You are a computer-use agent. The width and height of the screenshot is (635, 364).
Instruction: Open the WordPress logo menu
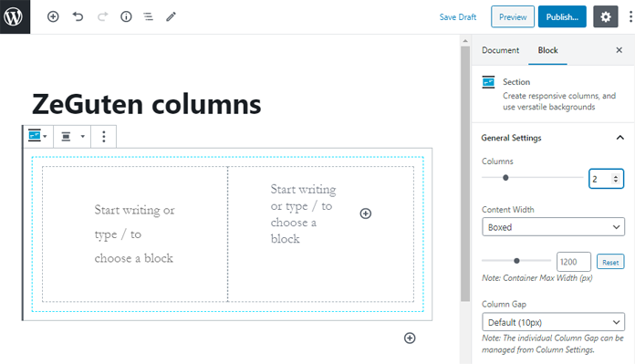[15, 16]
